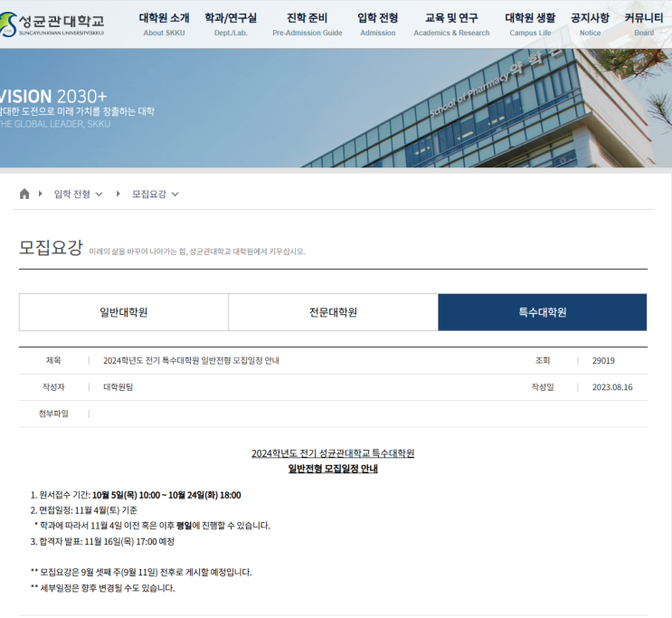Click the 모집요강 page heading
672x618 pixels.
click(x=51, y=247)
